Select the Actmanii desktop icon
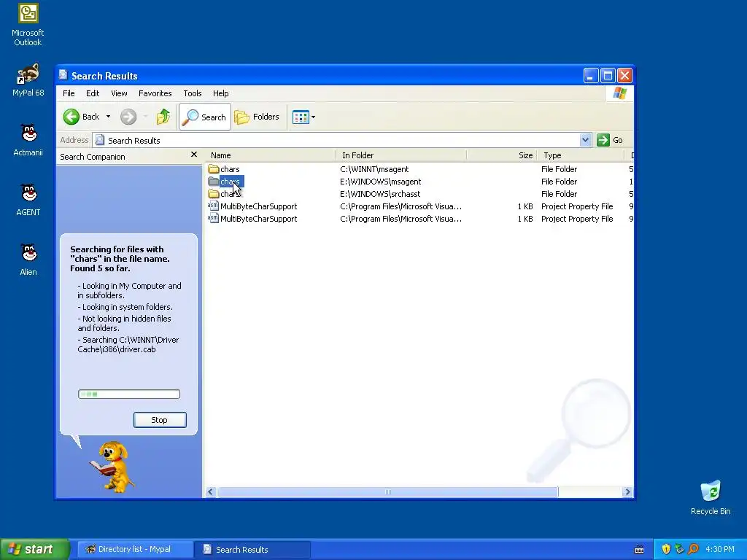 tap(28, 140)
